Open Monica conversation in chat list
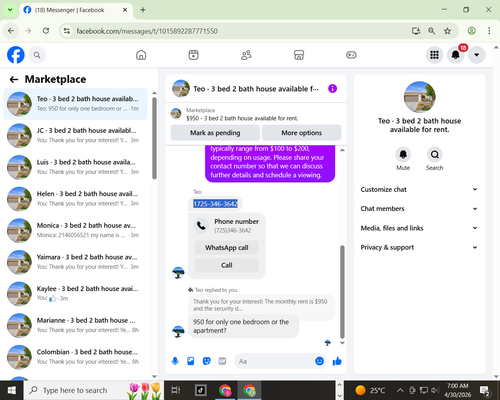500x400 pixels. [x=75, y=230]
